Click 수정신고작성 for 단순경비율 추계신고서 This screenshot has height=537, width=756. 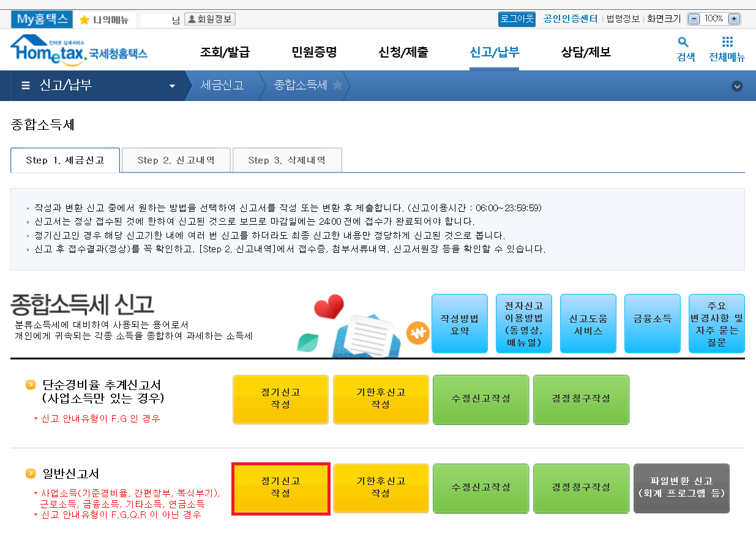click(x=481, y=399)
